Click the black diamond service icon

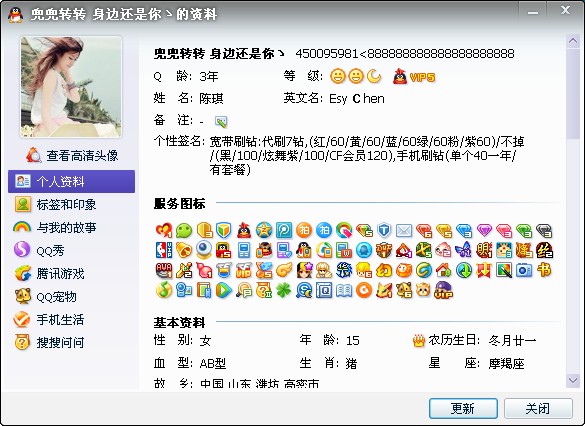tap(544, 231)
